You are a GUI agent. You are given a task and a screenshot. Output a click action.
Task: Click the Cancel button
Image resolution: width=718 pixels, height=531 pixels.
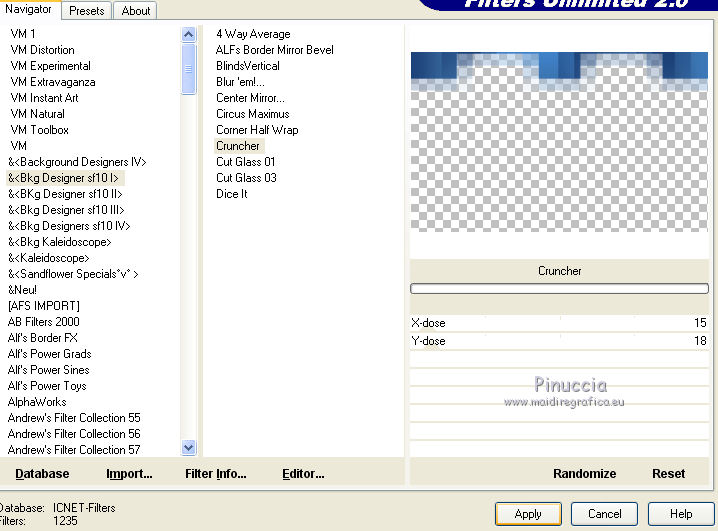coord(604,514)
